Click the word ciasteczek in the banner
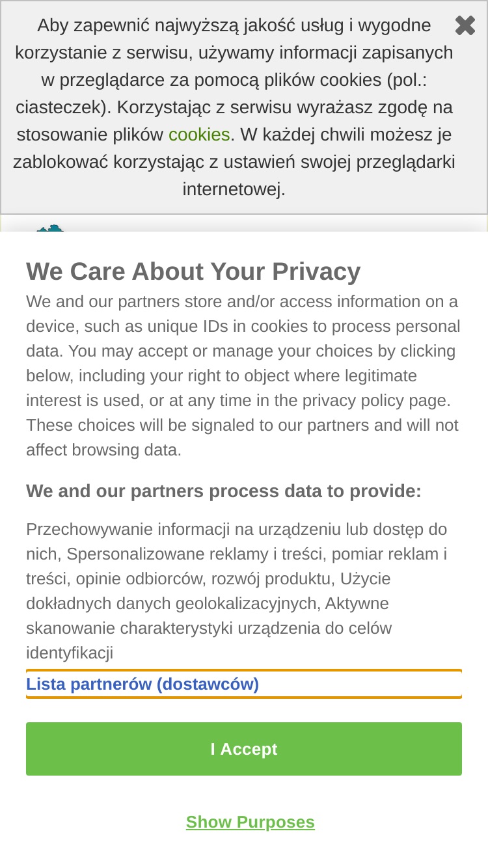 (59, 107)
